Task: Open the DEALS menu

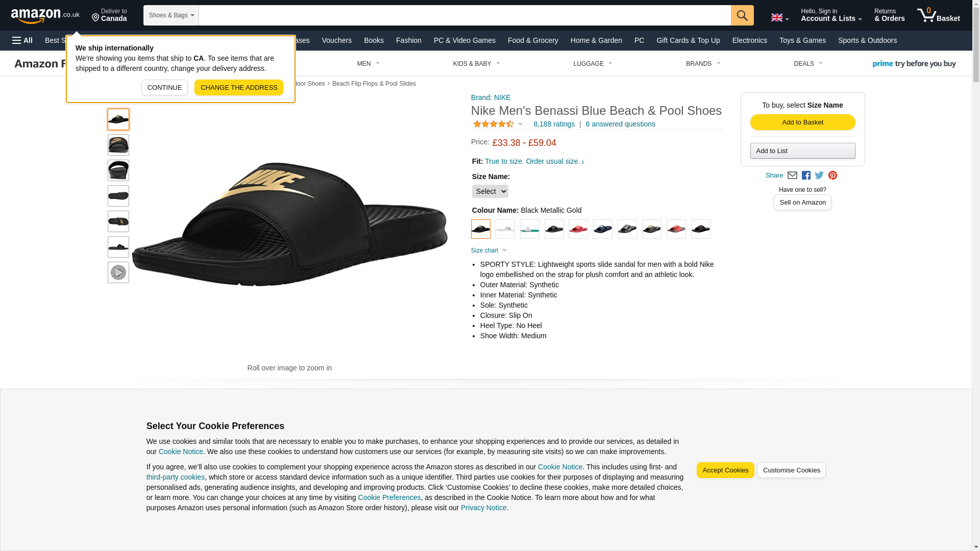Action: [807, 64]
